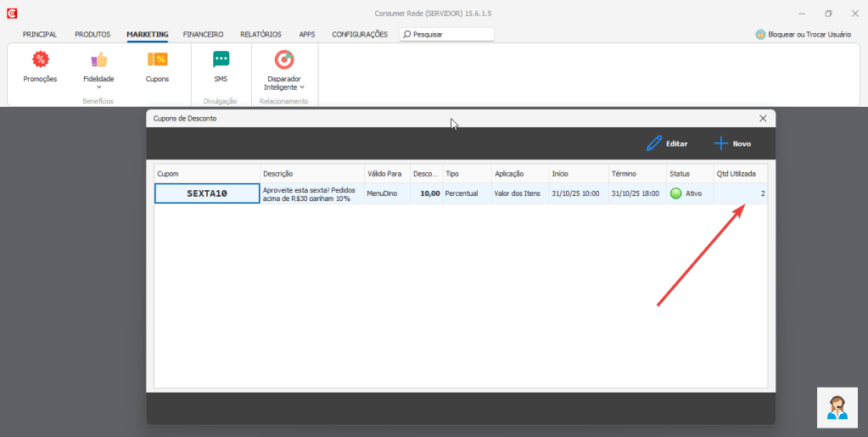Open the Disparador Inteligente target icon
Viewport: 868px width, 437px height.
283,60
